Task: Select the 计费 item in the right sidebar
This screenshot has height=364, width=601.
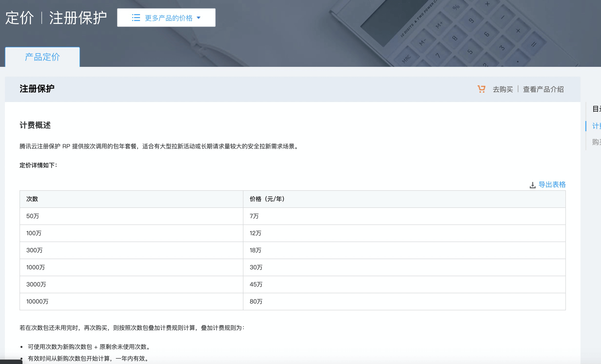Action: [x=596, y=126]
